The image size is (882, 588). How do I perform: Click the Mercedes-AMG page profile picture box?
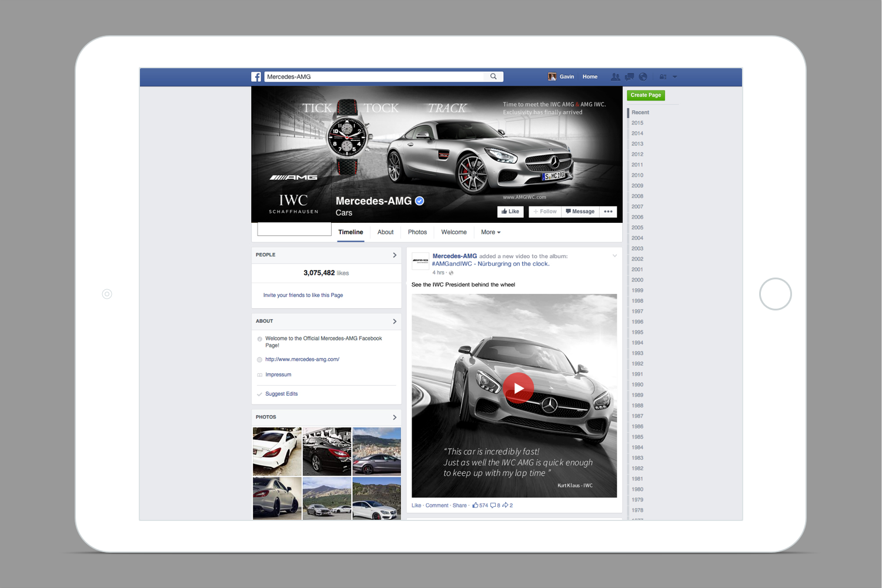(x=294, y=200)
